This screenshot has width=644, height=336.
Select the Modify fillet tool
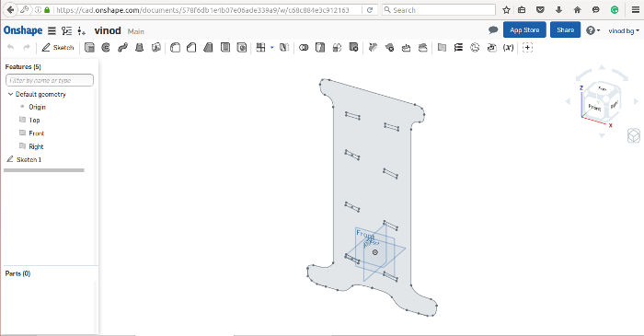tap(373, 48)
